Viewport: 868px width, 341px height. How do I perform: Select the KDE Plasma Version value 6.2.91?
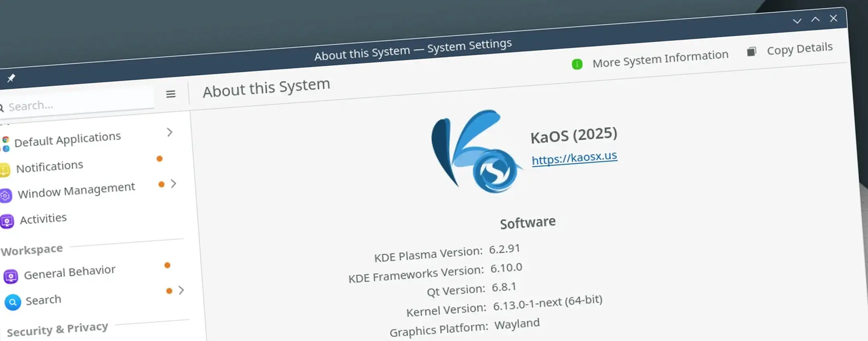tap(504, 249)
